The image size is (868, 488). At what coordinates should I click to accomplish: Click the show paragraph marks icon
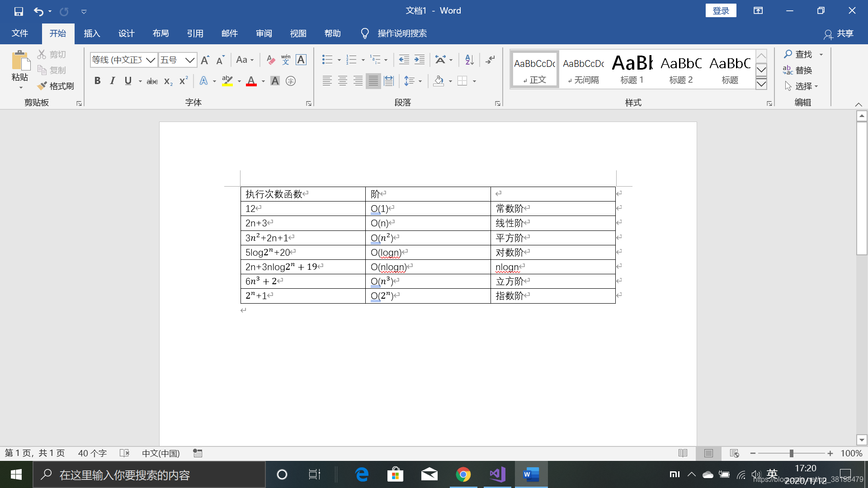(x=490, y=60)
